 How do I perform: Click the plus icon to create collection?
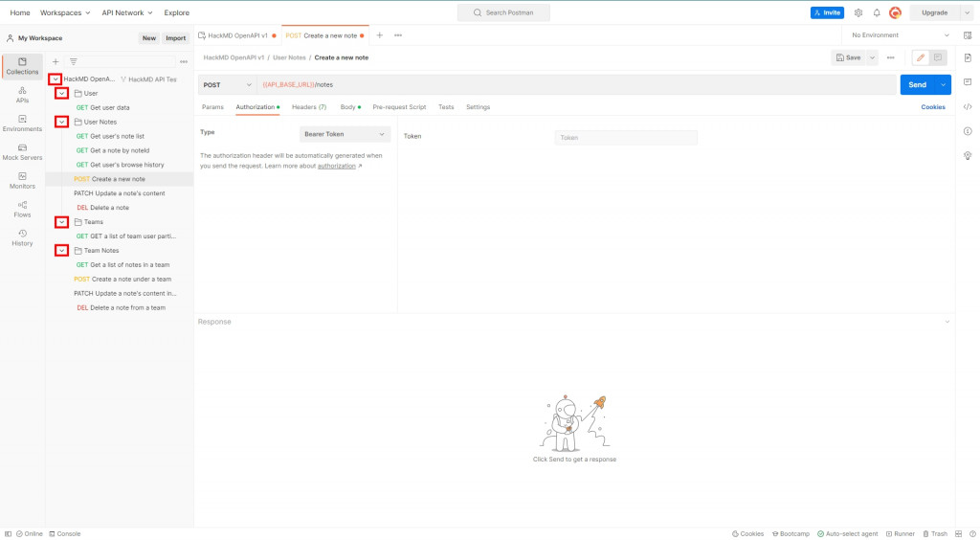coord(56,62)
